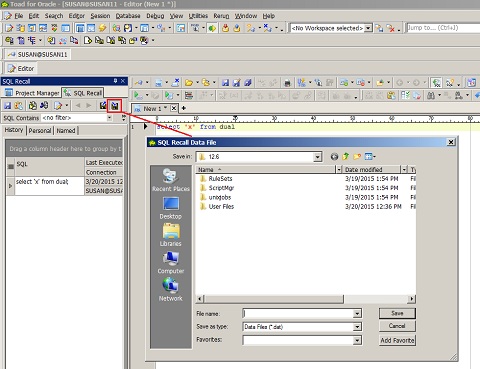Open the Name column filter dropdown
Image resolution: width=480 pixels, height=369 pixels.
(339, 170)
